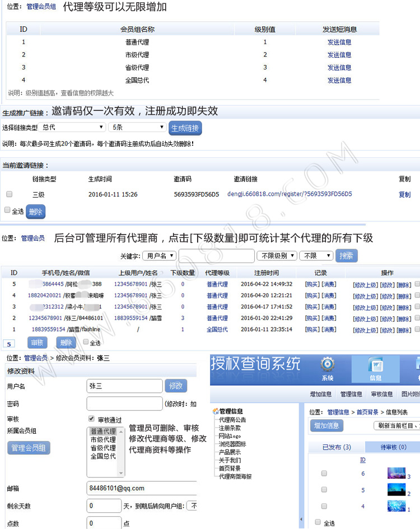The image size is (420, 529).
Task: Open the 不限 filter dropdown
Action: 316,256
